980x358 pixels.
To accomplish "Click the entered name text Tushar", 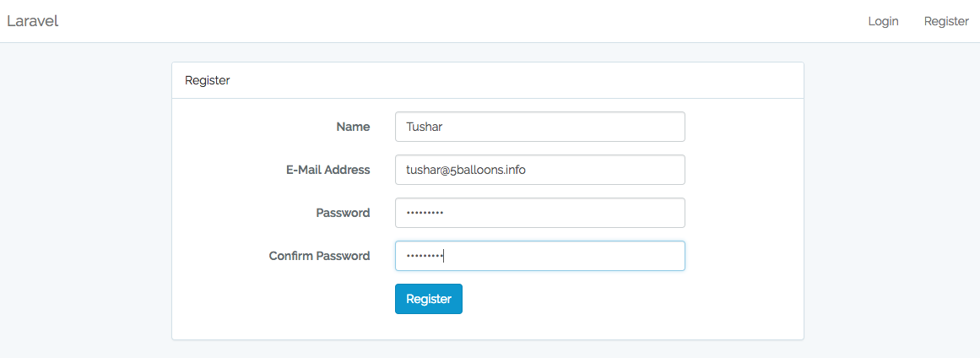I will coord(425,127).
